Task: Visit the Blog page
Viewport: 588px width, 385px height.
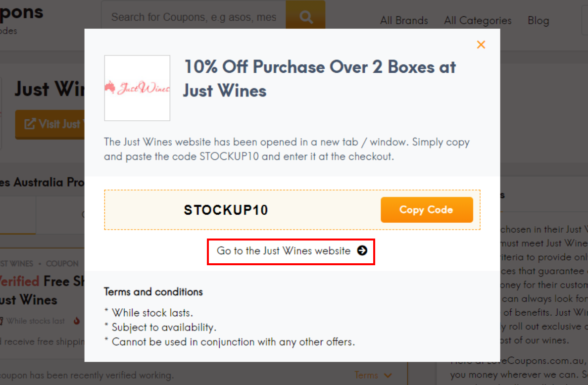Action: [539, 21]
